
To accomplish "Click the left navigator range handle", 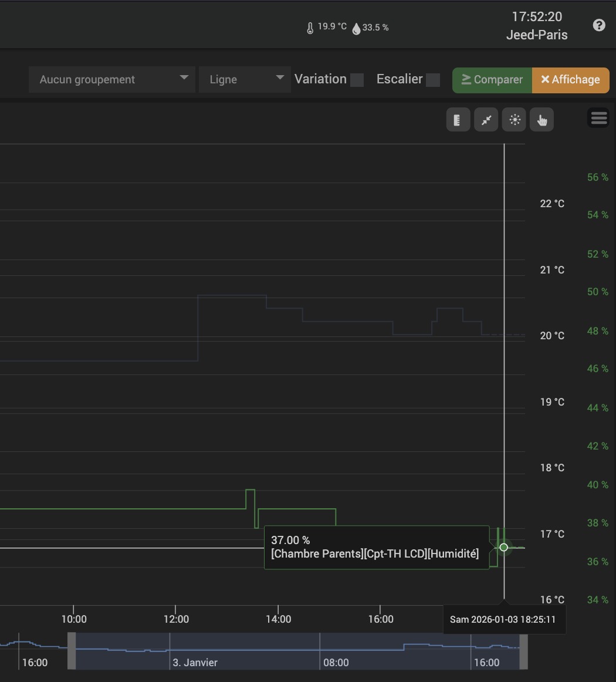I will coord(72,650).
